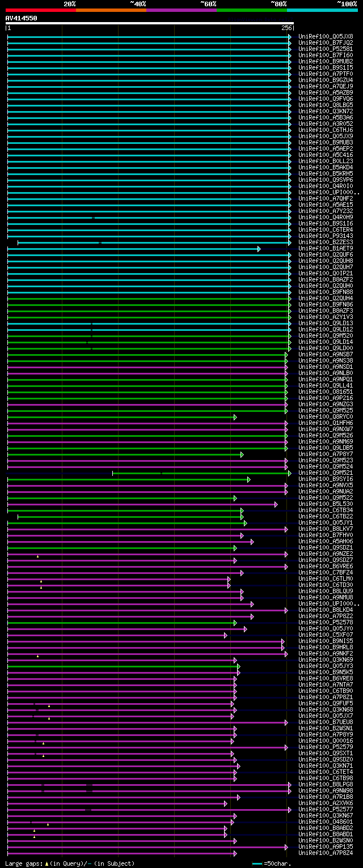
Task: Select label UniRef100_A9NLB0
Action: (326, 373)
